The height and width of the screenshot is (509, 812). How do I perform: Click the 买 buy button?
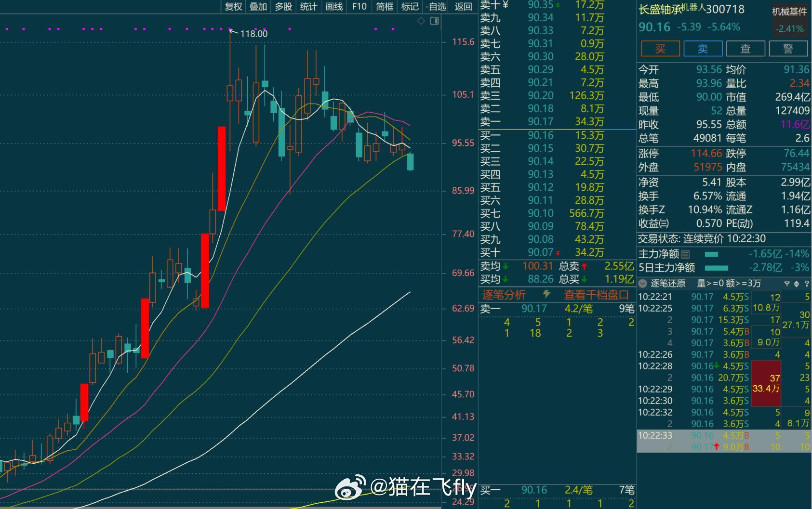(660, 49)
